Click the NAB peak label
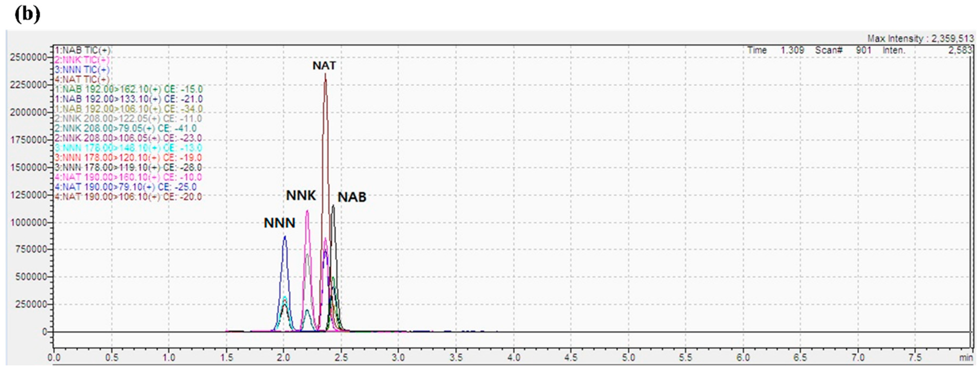The image size is (980, 371). point(352,197)
